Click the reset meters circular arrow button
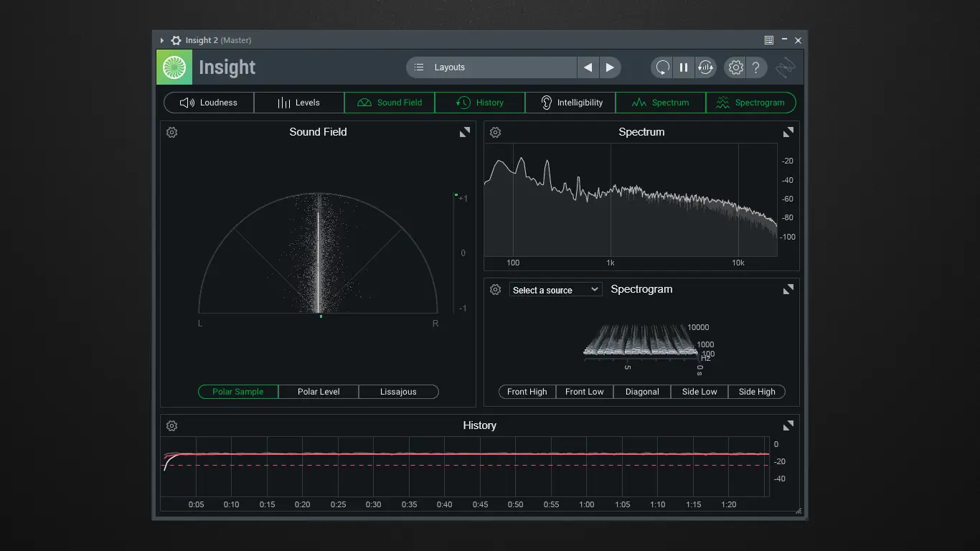 662,67
